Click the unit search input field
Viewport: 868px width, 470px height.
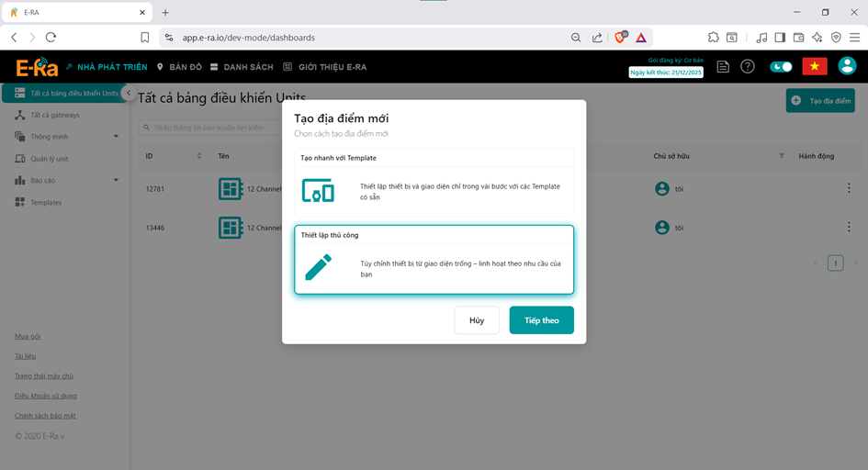pos(207,128)
